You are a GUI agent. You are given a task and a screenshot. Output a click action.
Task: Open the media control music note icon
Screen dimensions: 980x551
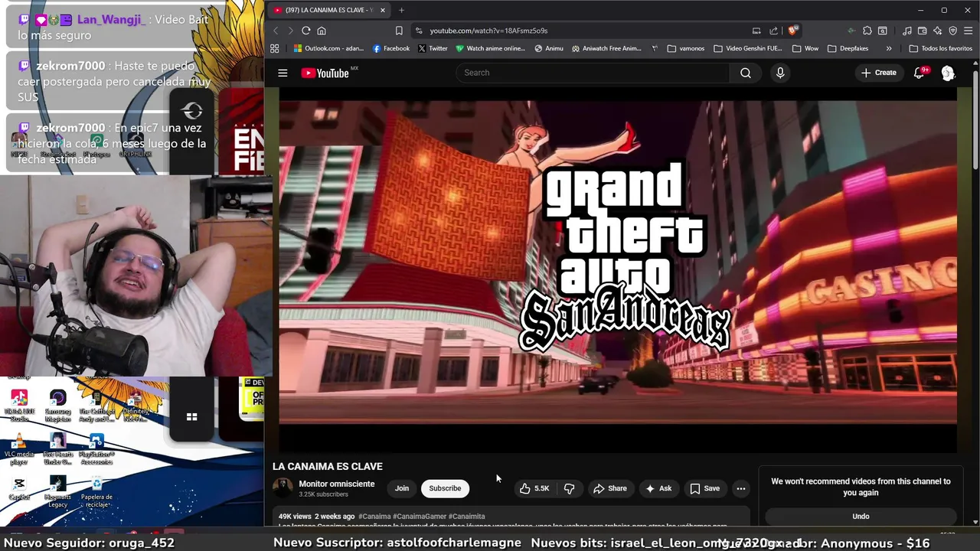[906, 31]
